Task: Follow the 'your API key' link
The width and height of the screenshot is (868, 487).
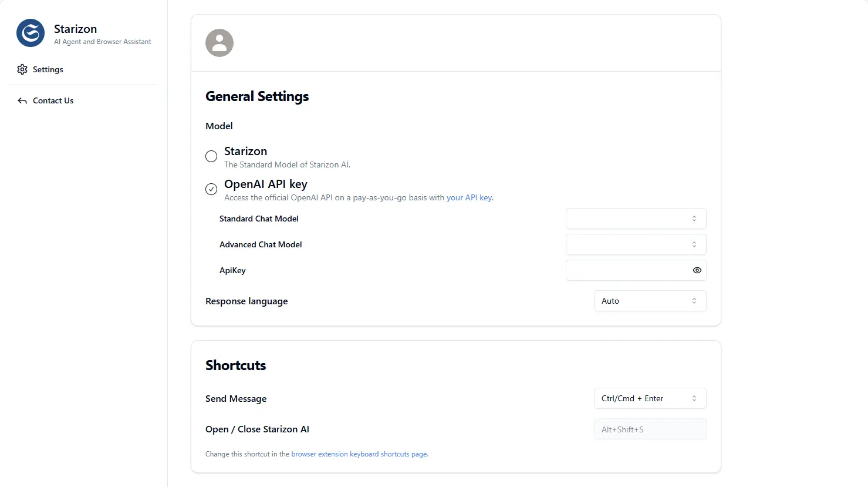Action: [470, 198]
